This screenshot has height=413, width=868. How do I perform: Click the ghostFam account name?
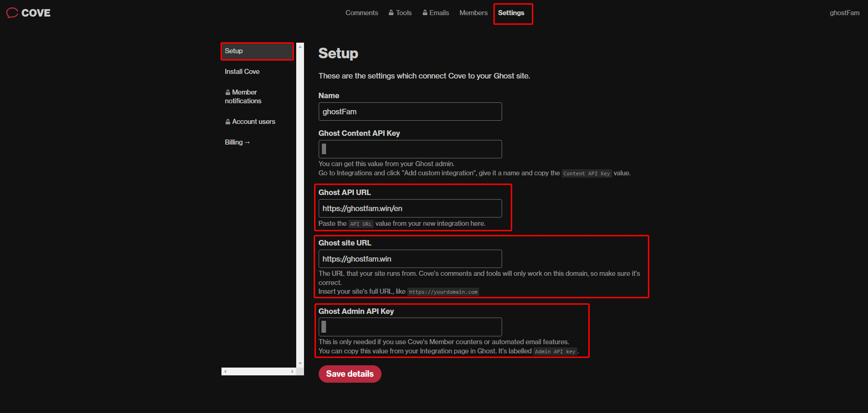pyautogui.click(x=845, y=12)
